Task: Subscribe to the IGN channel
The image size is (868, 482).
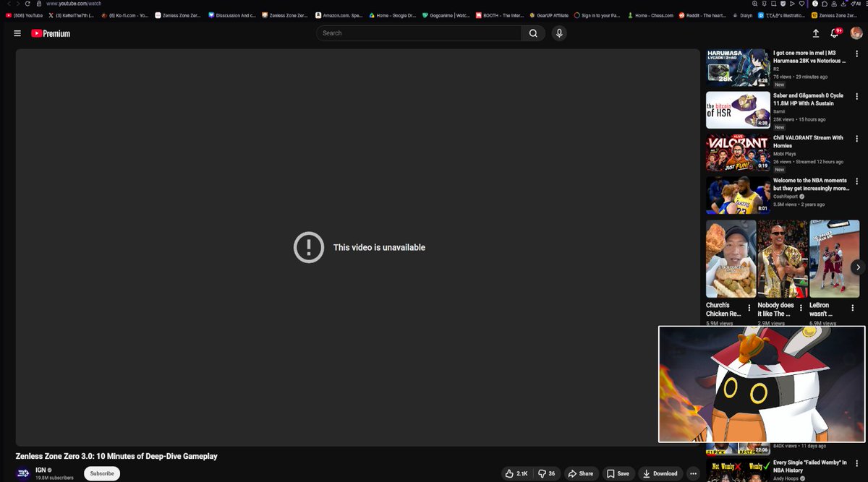Action: 102,473
